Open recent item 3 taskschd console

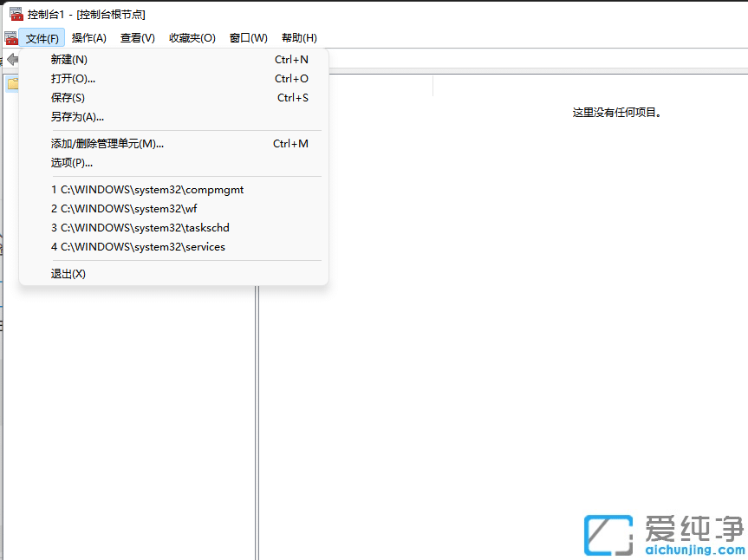[141, 227]
